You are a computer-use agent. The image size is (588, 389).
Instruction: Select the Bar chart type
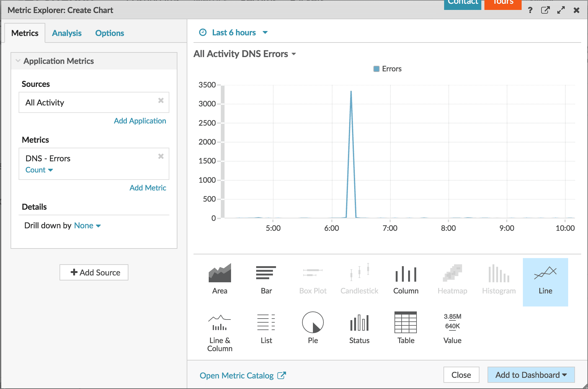click(266, 279)
